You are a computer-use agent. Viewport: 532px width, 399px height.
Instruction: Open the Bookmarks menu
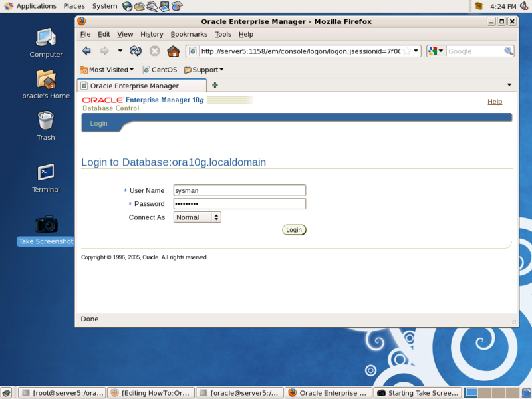[189, 35]
